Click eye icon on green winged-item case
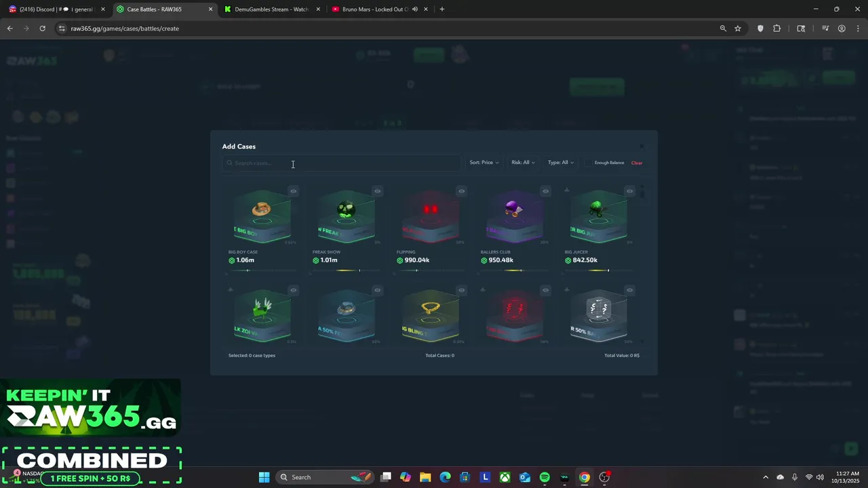Screen dimensions: 868x488 (x=294, y=290)
